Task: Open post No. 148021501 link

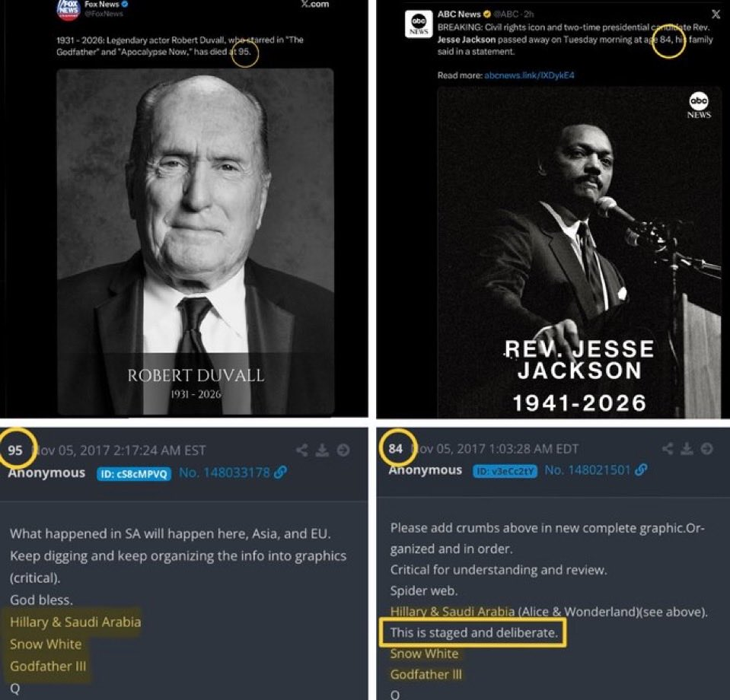Action: pos(588,470)
